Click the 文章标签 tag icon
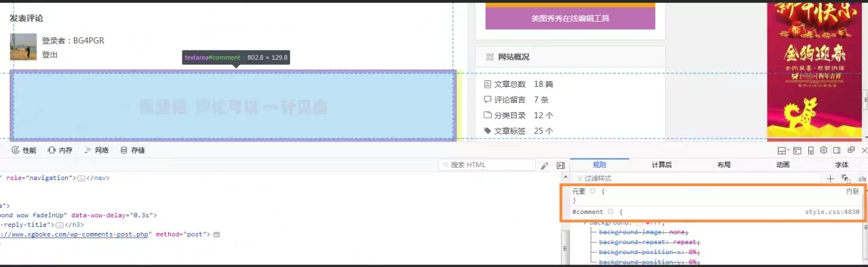This screenshot has height=267, width=868. pyautogui.click(x=487, y=130)
